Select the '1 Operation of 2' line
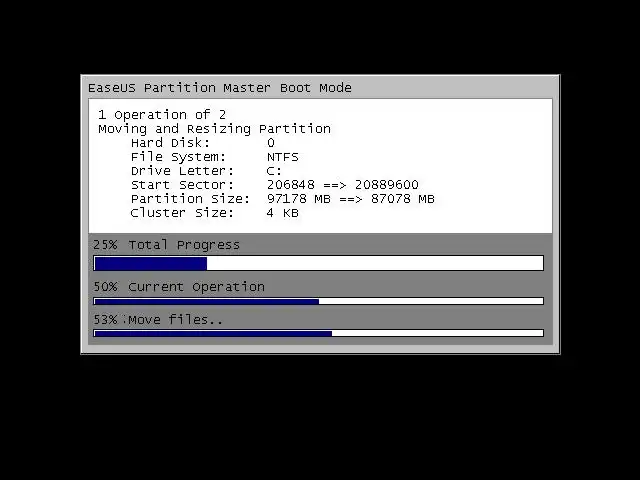Image resolution: width=640 pixels, height=480 pixels. pos(162,115)
